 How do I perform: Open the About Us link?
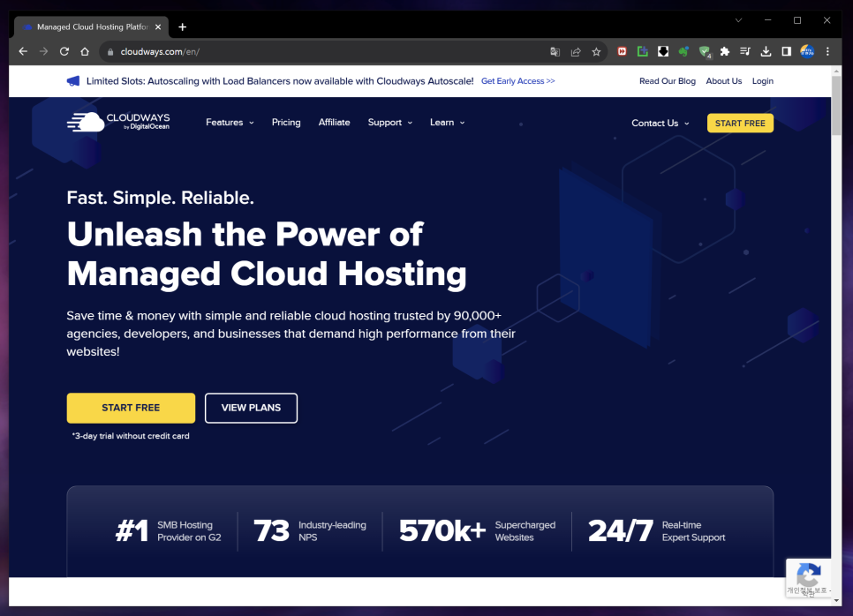pos(723,81)
